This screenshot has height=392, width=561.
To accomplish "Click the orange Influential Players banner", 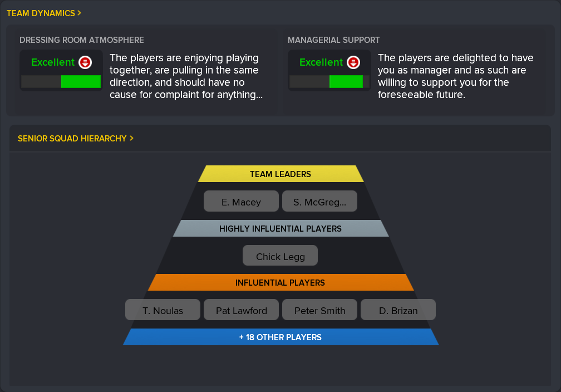I will pyautogui.click(x=281, y=282).
